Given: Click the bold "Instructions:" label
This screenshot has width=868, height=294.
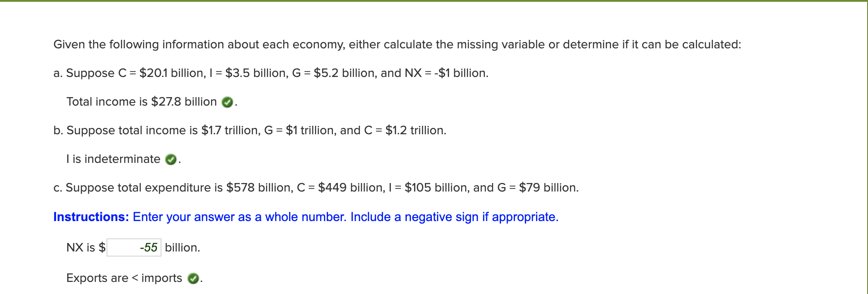Looking at the screenshot, I should pos(91,217).
